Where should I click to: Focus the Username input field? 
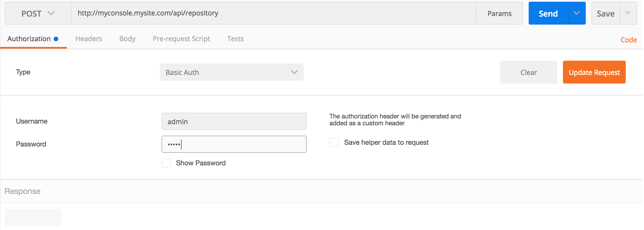[234, 122]
